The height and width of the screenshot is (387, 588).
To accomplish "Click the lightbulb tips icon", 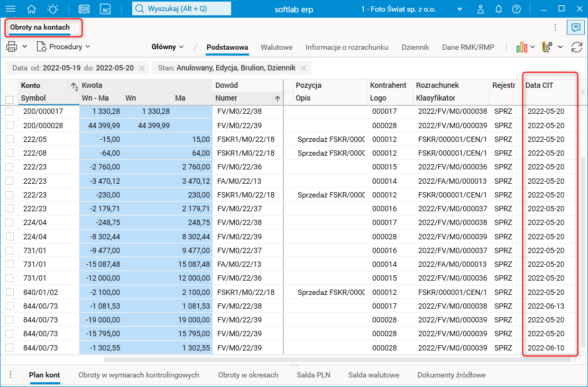I will (53, 9).
